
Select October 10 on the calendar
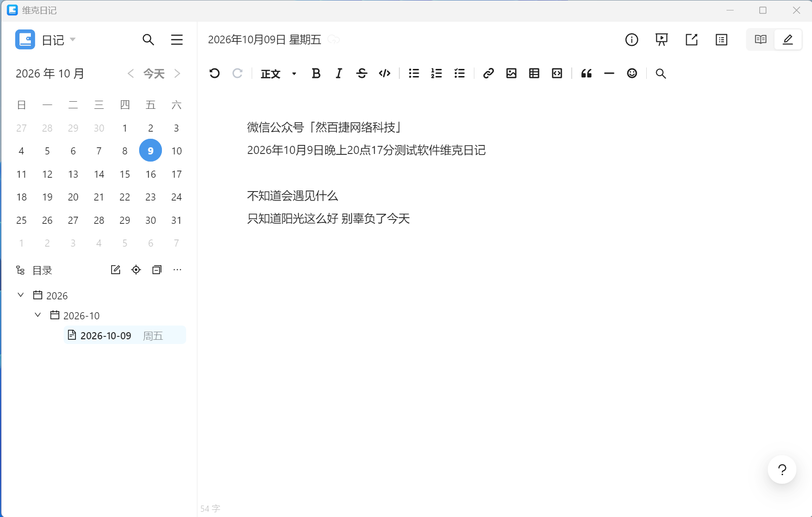click(x=177, y=151)
